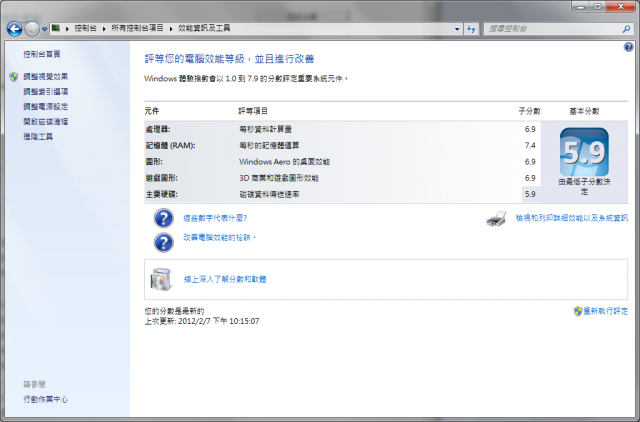Viewport: 640px width, 422px height.
Task: Focus the 搜尋控制台 search field
Action: coord(553,29)
